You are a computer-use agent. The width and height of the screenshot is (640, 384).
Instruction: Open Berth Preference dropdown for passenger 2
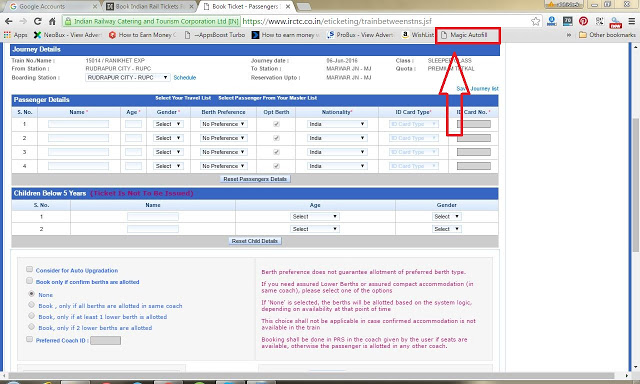[224, 138]
